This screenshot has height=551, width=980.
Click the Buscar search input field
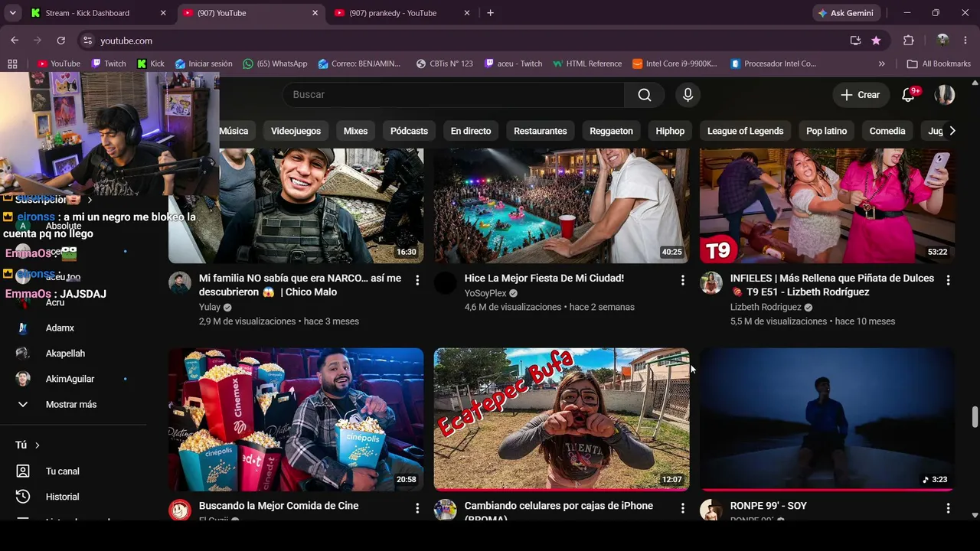coord(454,95)
